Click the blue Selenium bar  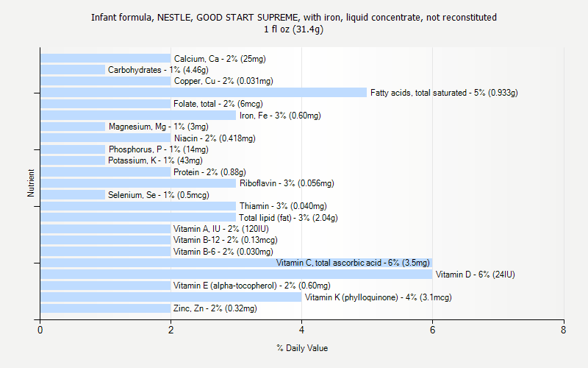pos(73,194)
